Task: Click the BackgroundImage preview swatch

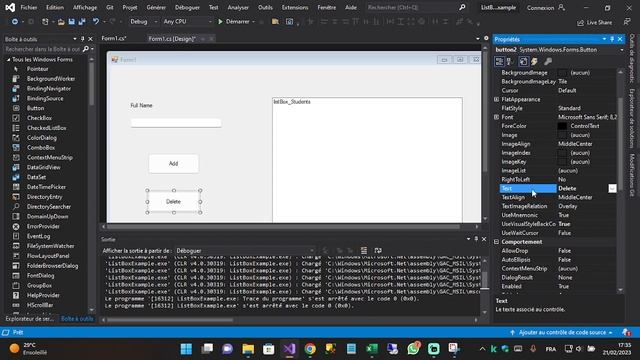Action: point(562,73)
